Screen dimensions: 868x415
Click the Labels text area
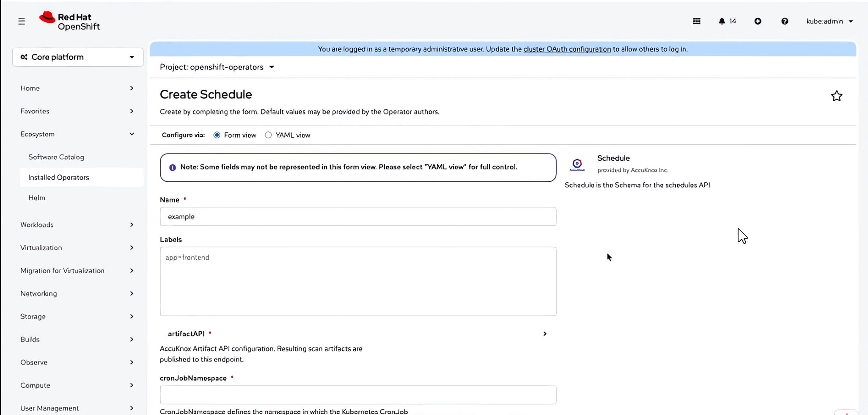coord(358,281)
